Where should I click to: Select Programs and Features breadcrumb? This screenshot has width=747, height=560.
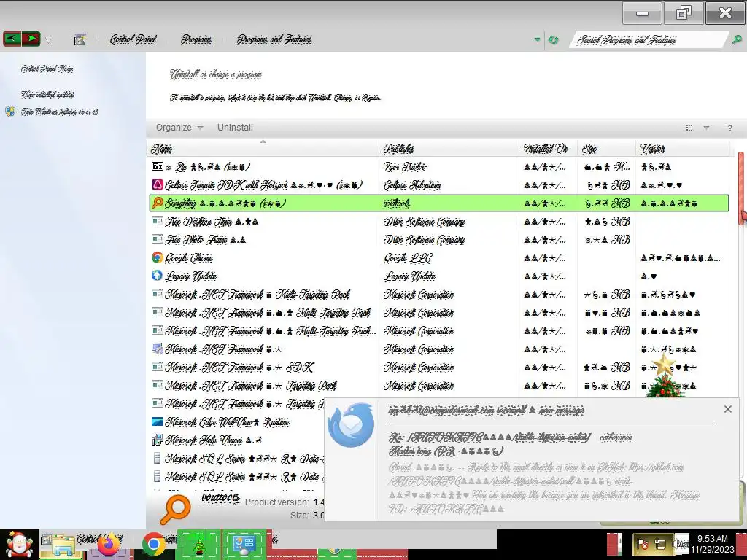[x=274, y=39]
